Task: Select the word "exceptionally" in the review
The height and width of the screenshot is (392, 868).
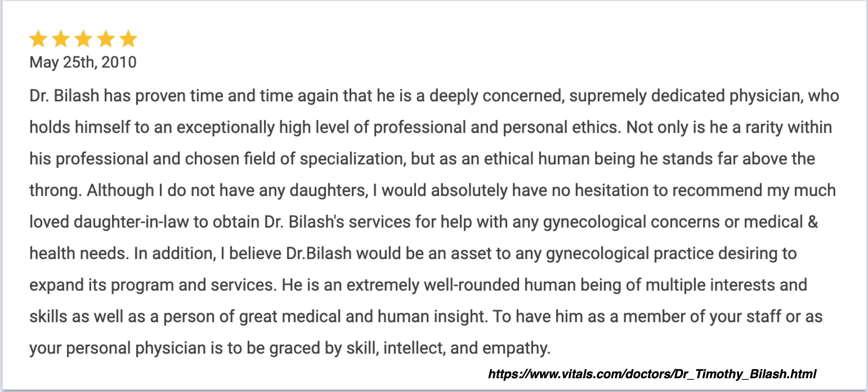Action: tap(226, 128)
